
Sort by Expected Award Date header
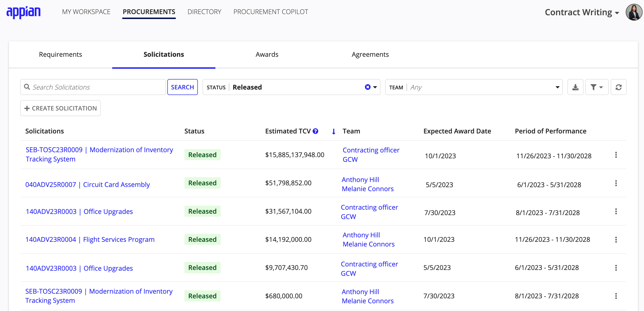click(x=457, y=131)
